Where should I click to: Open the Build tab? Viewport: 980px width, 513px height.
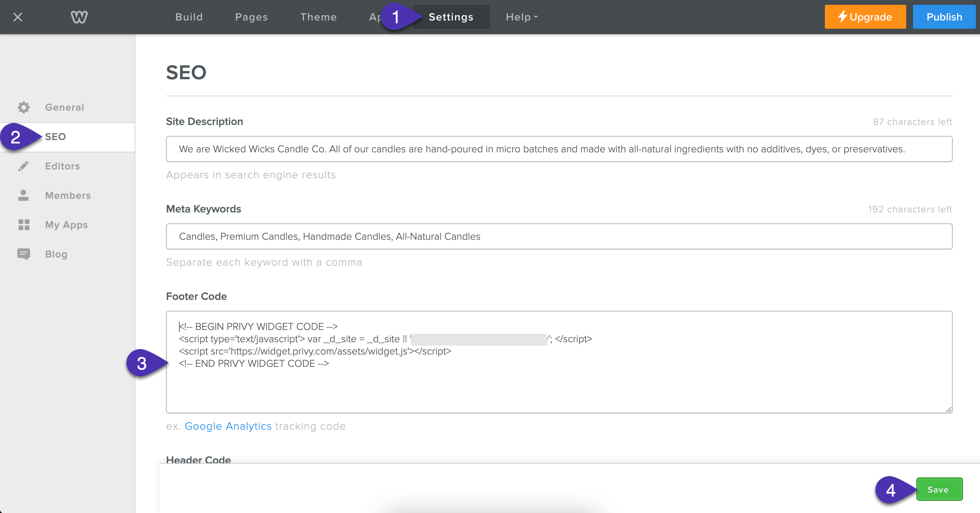point(189,17)
